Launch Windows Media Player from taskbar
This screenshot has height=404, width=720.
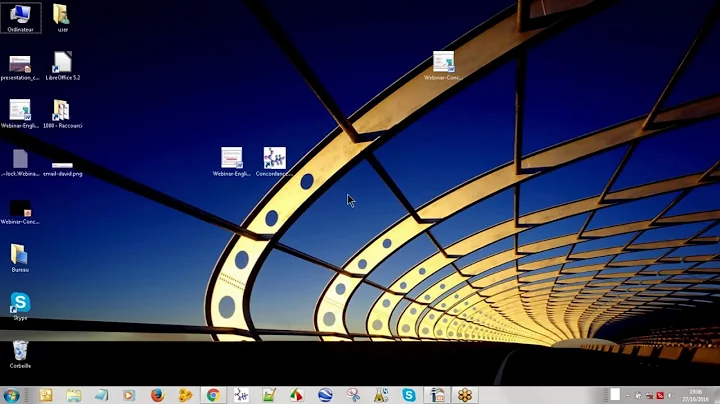click(x=129, y=395)
